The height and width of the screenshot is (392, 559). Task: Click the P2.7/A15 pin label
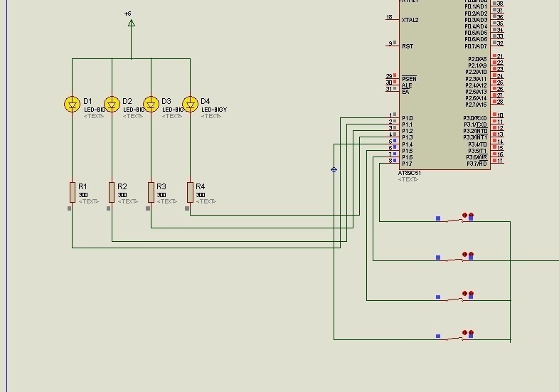[476, 105]
